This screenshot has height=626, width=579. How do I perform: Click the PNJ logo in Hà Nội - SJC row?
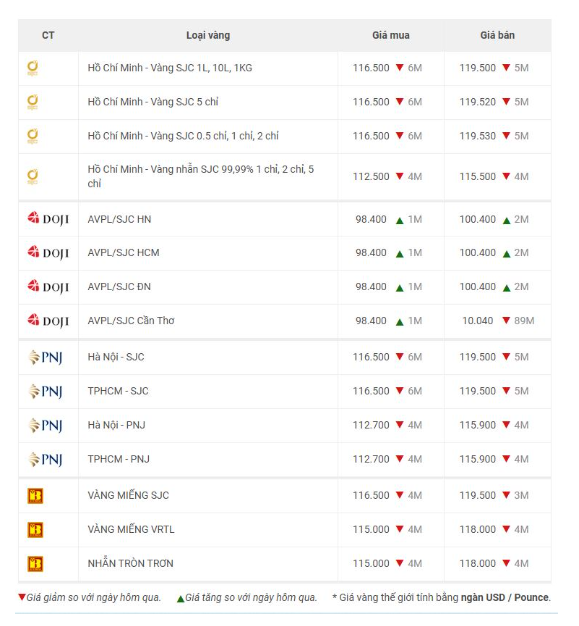pos(45,357)
